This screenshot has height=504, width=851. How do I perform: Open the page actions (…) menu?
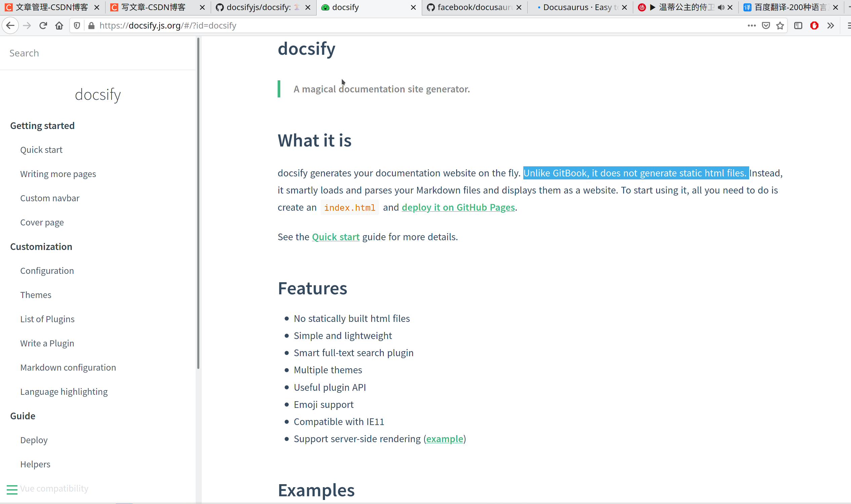752,26
